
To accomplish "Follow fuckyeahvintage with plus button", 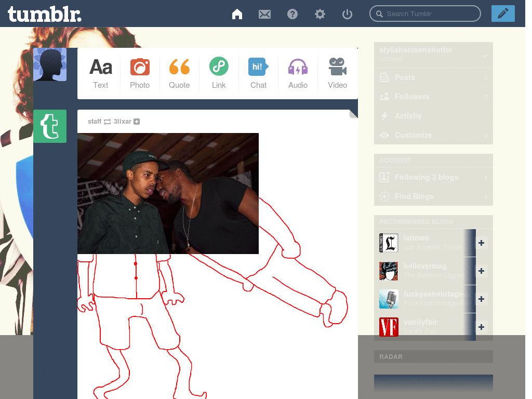I will pos(481,299).
